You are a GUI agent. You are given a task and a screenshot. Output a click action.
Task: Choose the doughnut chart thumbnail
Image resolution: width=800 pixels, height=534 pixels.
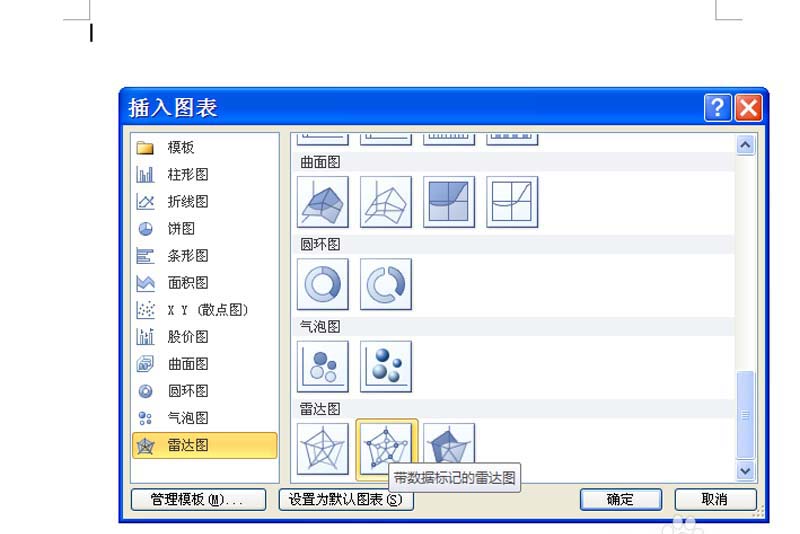pos(322,284)
